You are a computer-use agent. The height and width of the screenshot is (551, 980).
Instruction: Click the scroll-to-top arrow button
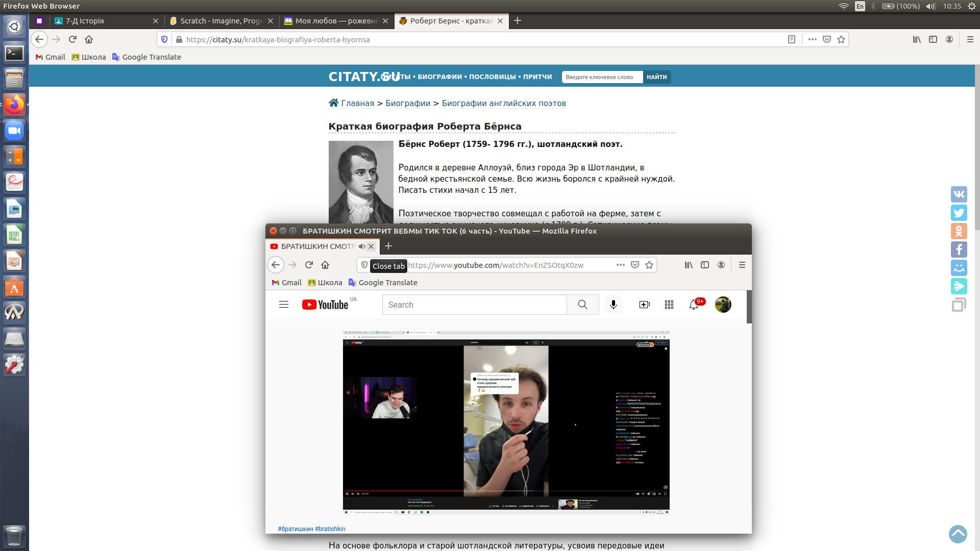[958, 534]
